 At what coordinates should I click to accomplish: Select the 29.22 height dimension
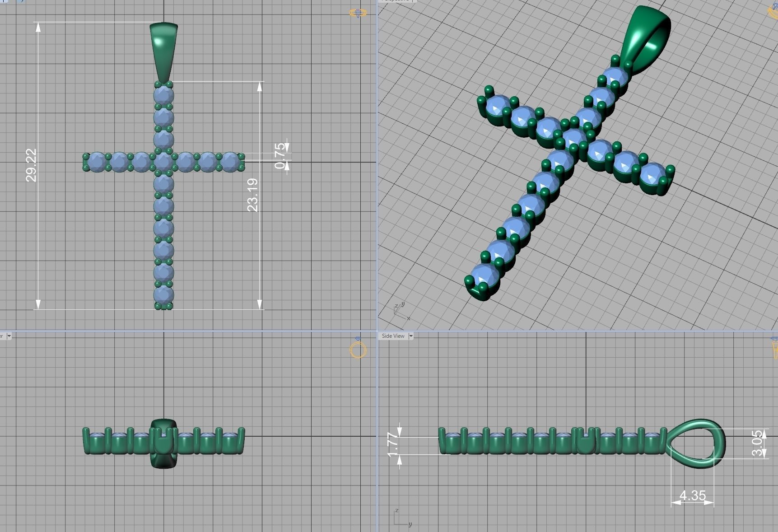(31, 165)
